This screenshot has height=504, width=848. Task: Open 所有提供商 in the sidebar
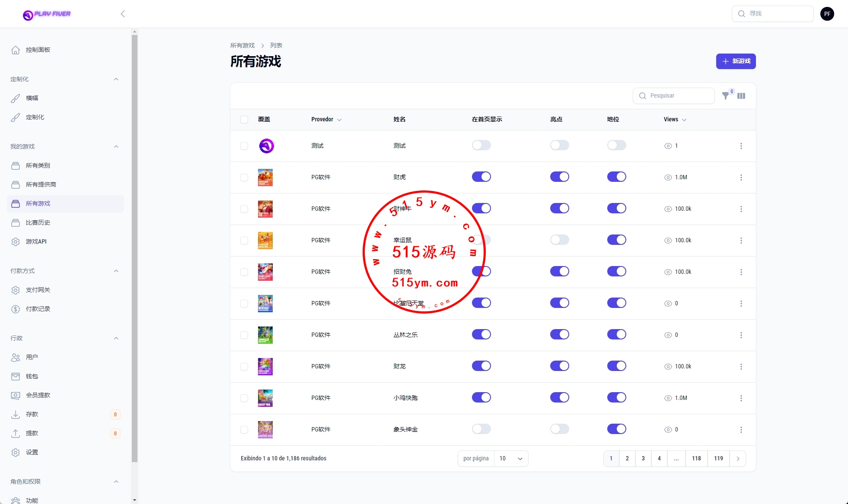coord(41,184)
